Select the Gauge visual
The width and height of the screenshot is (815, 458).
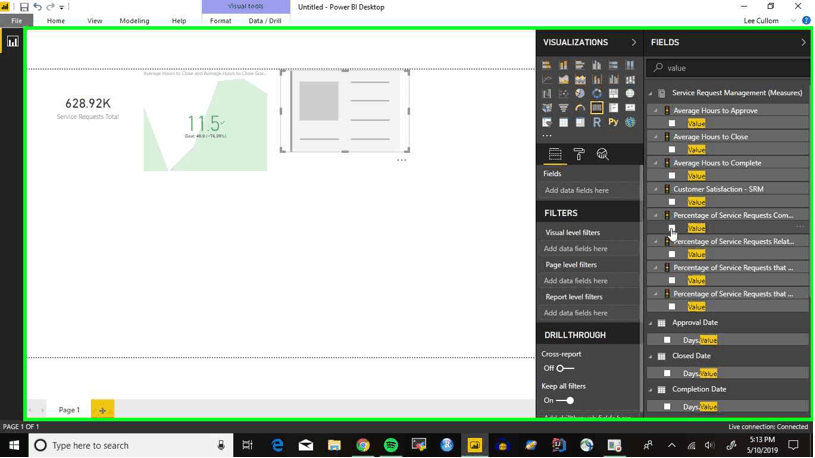pos(580,108)
